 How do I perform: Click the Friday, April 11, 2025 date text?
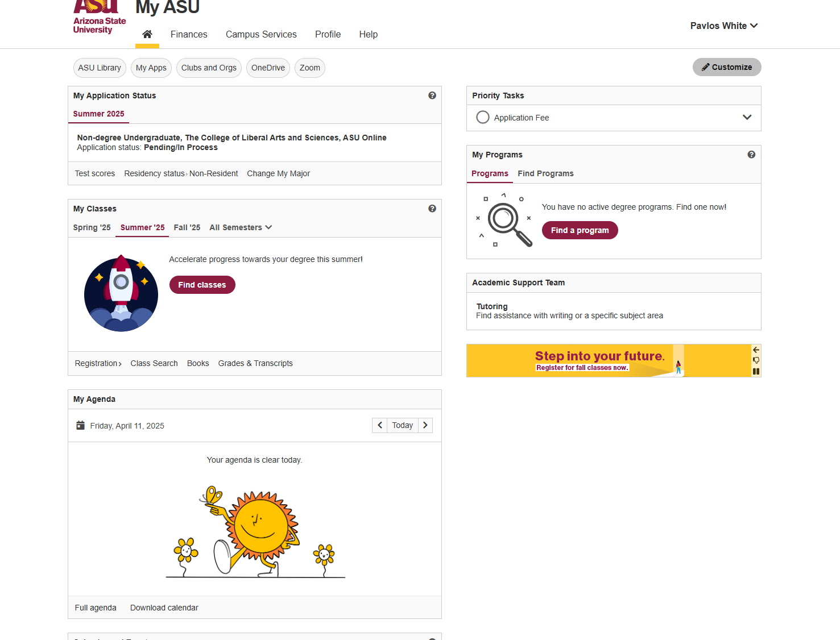click(x=127, y=426)
